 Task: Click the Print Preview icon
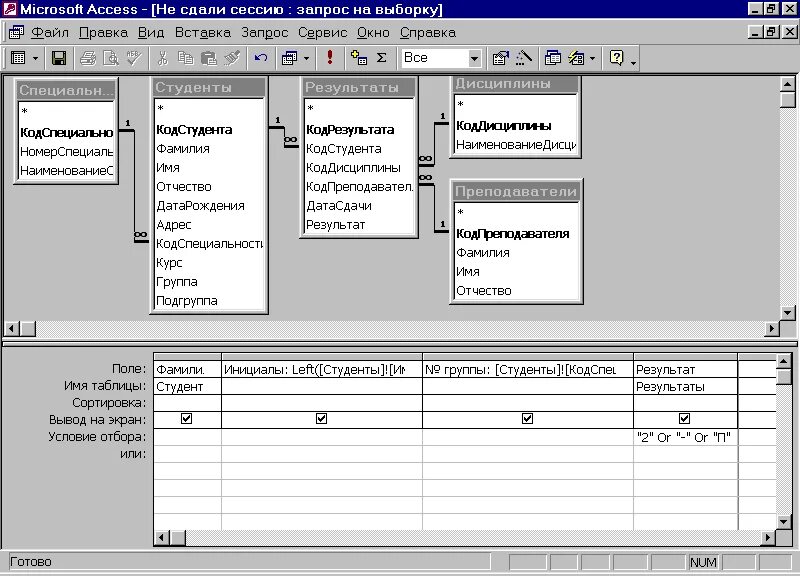(111, 58)
